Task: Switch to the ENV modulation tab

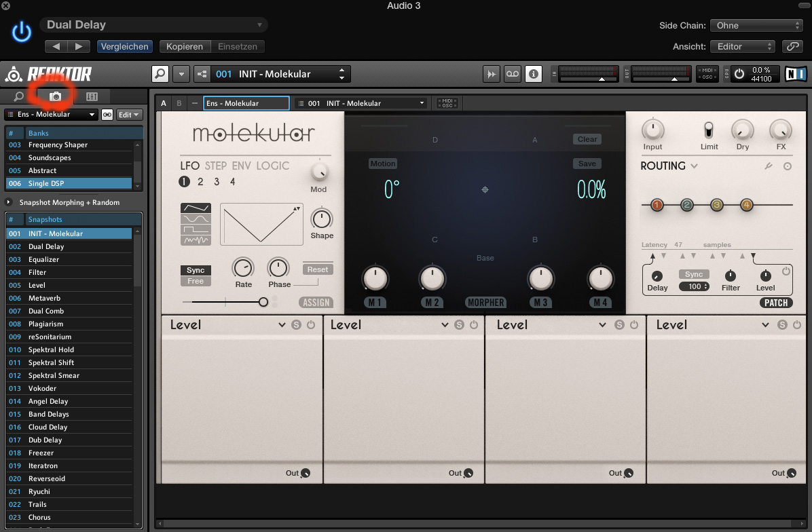Action: (241, 166)
